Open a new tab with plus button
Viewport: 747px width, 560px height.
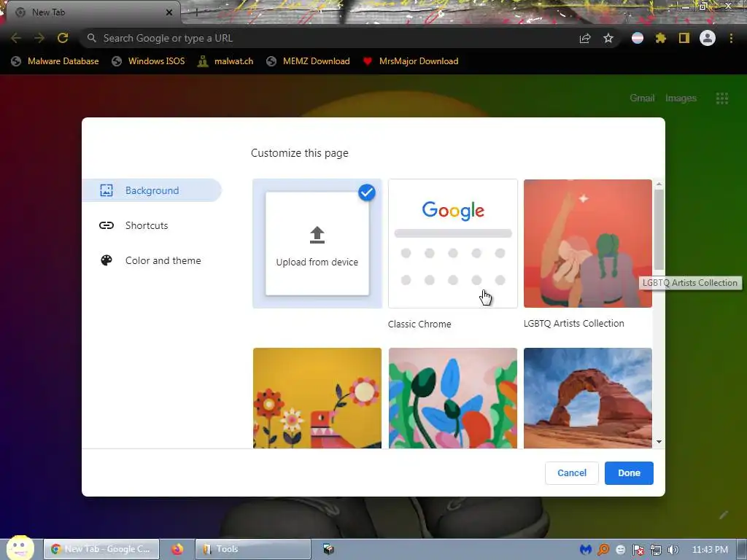pyautogui.click(x=196, y=12)
